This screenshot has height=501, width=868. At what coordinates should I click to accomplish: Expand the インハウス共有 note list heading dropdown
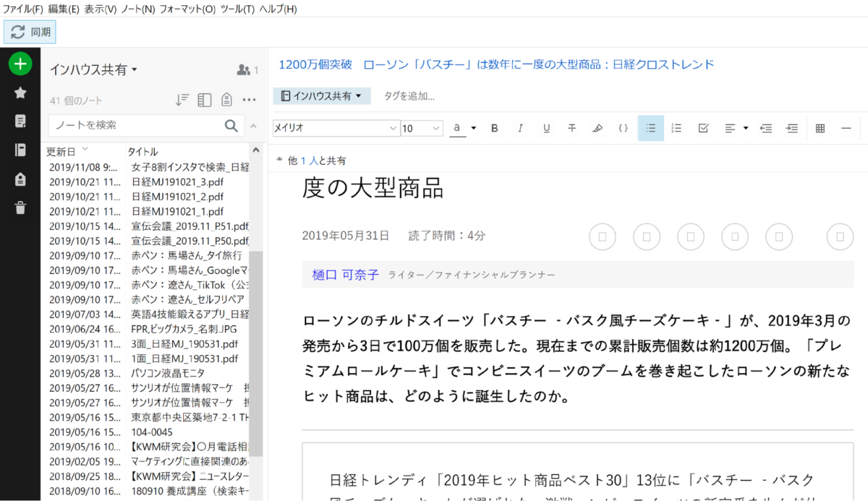(93, 70)
